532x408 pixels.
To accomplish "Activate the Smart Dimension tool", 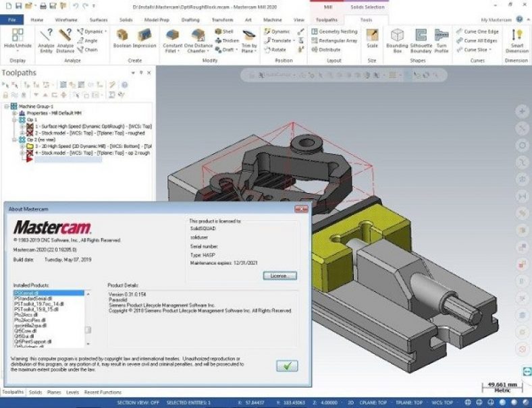I will [516, 39].
